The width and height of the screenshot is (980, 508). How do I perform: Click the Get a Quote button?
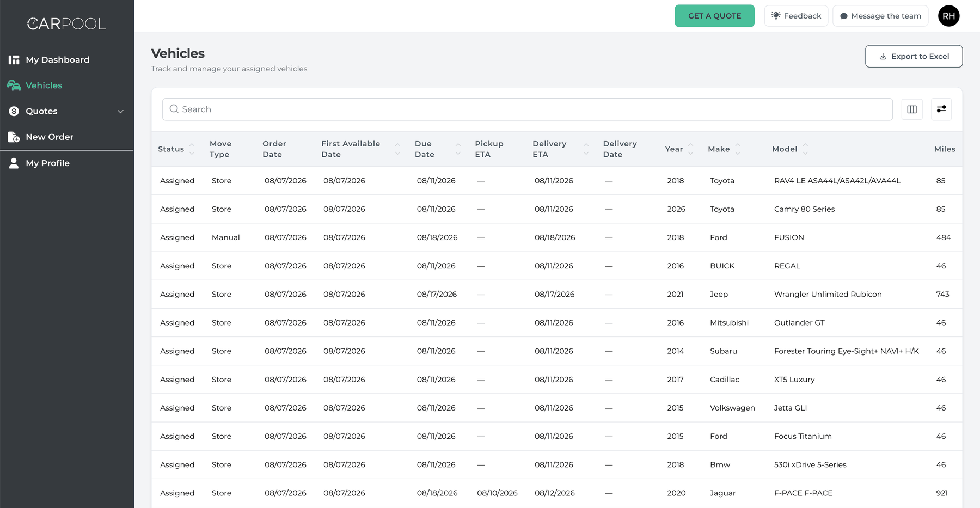pos(714,16)
